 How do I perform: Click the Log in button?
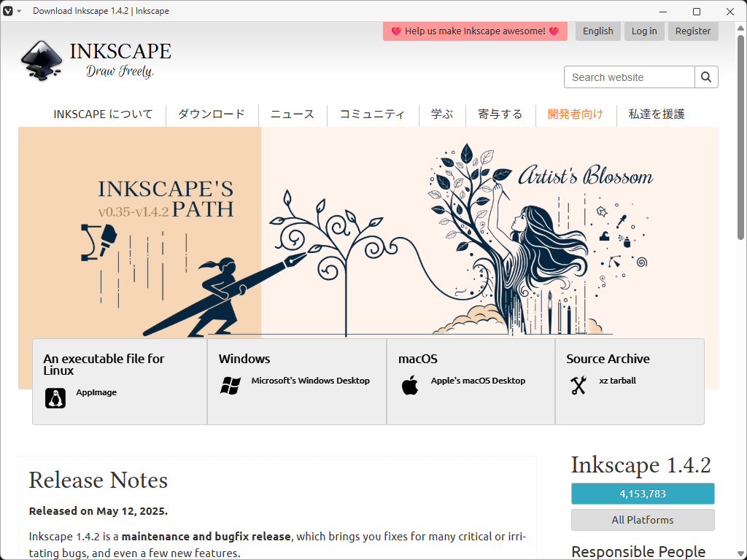pyautogui.click(x=644, y=31)
